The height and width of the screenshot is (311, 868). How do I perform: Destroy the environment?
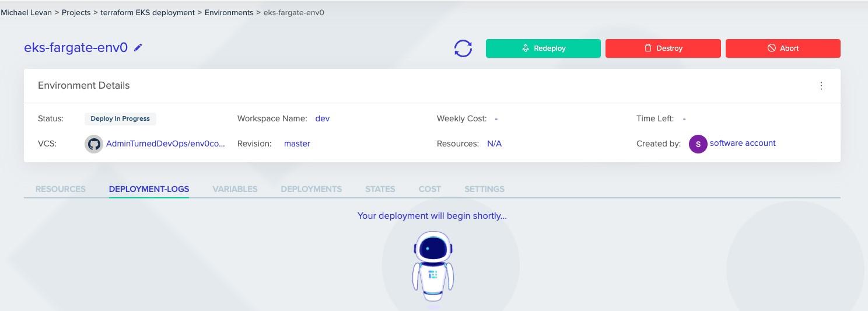[663, 48]
